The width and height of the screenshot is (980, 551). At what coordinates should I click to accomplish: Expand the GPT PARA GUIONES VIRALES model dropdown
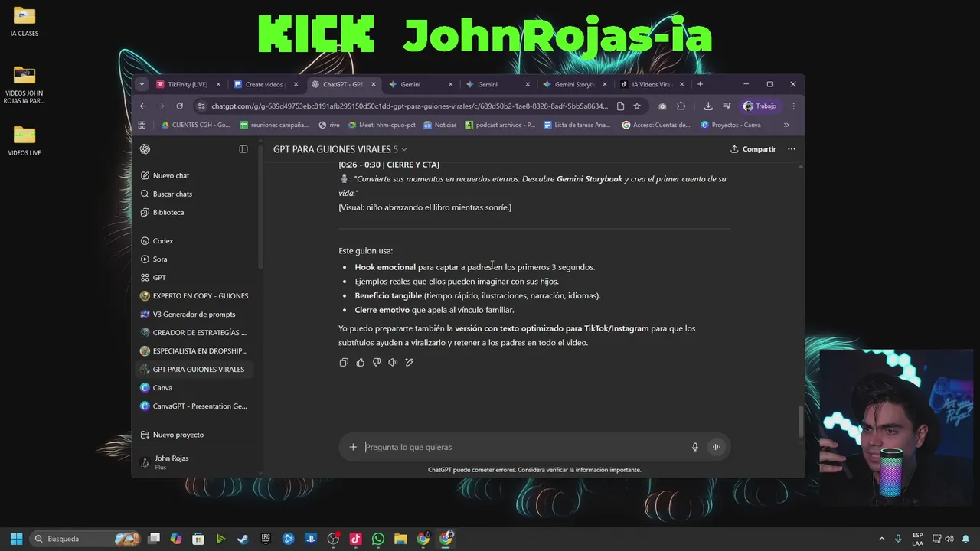pyautogui.click(x=340, y=149)
